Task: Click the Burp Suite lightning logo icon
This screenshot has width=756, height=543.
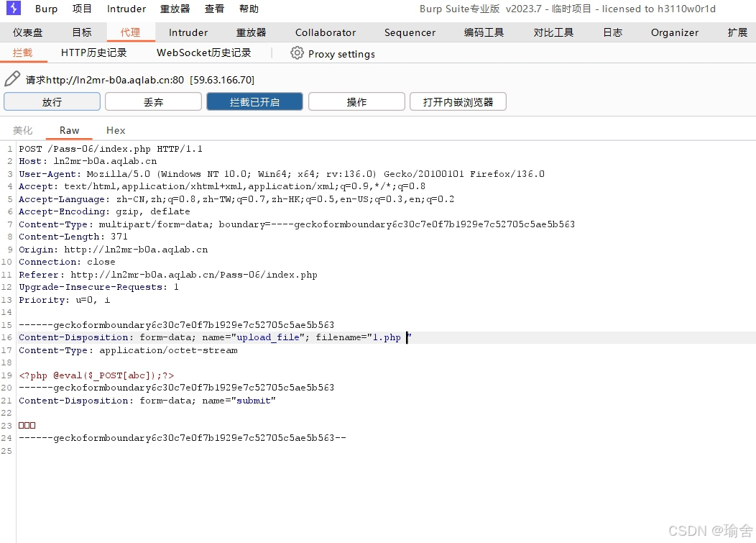Action: pos(14,8)
